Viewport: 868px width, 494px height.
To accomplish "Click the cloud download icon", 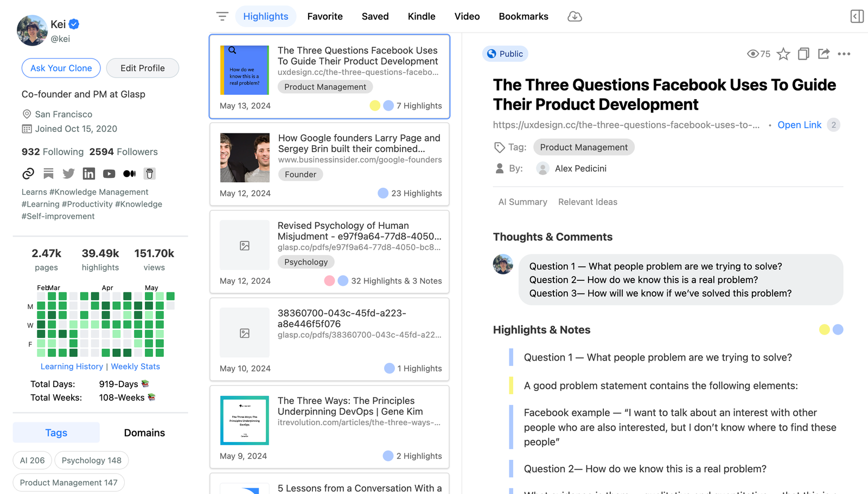I will point(575,16).
